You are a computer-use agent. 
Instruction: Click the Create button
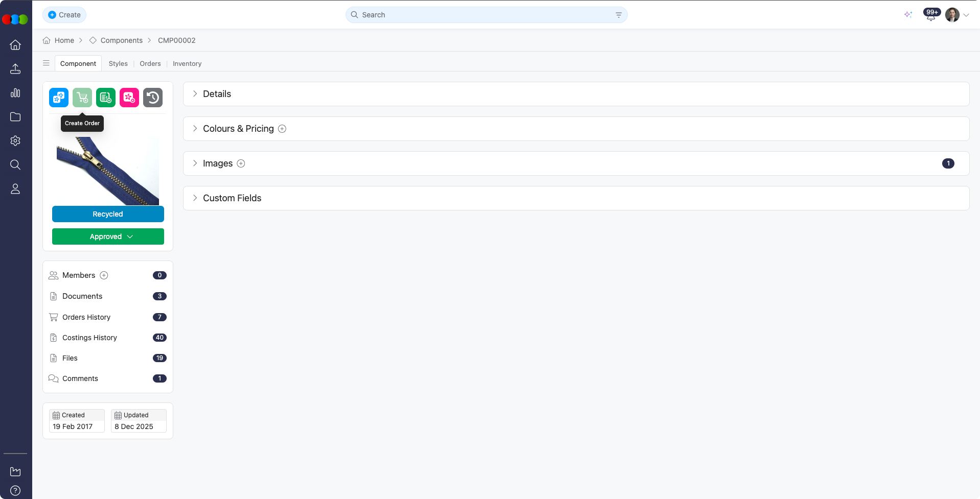[64, 15]
